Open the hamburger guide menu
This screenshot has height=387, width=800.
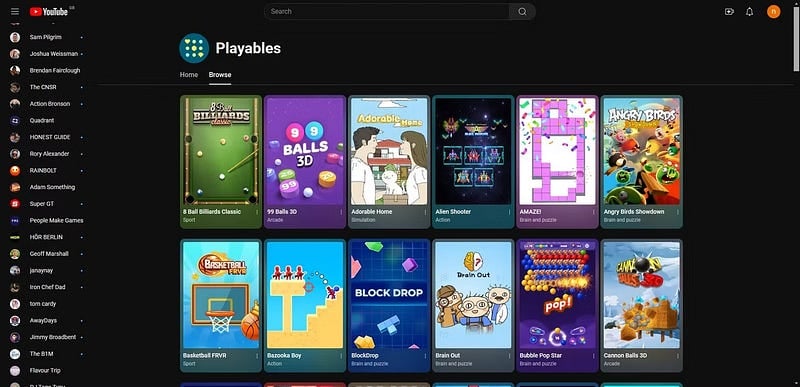(15, 12)
